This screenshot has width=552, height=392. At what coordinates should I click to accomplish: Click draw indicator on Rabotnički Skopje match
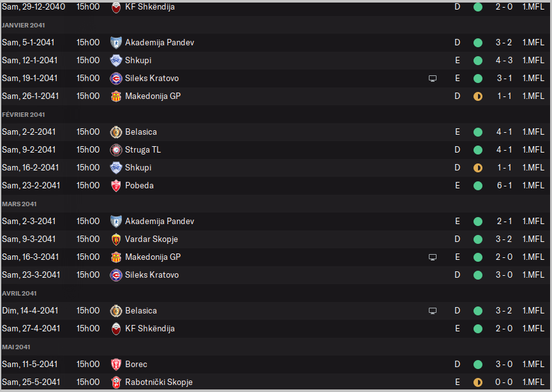point(478,382)
